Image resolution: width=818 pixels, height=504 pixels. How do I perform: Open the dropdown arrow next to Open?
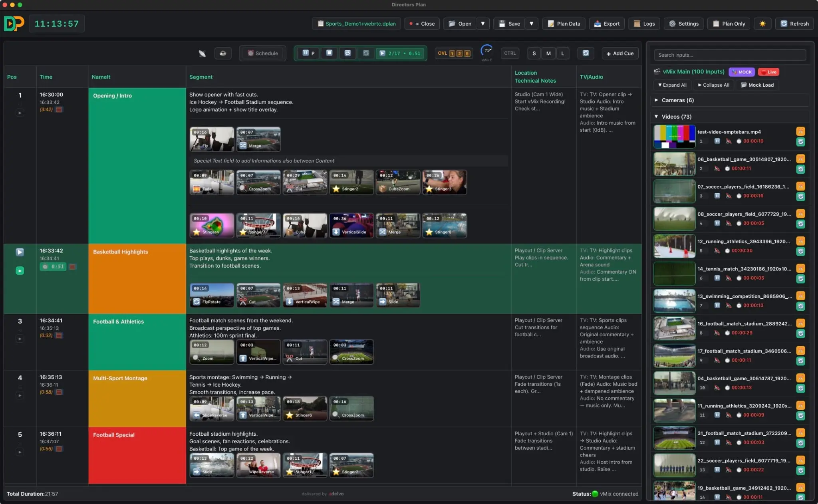[x=482, y=24]
